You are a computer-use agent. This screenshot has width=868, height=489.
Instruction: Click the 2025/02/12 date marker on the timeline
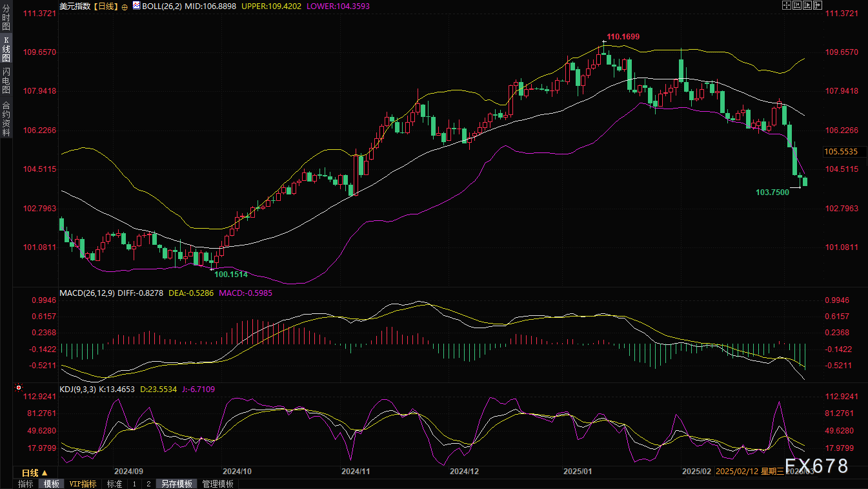point(737,472)
